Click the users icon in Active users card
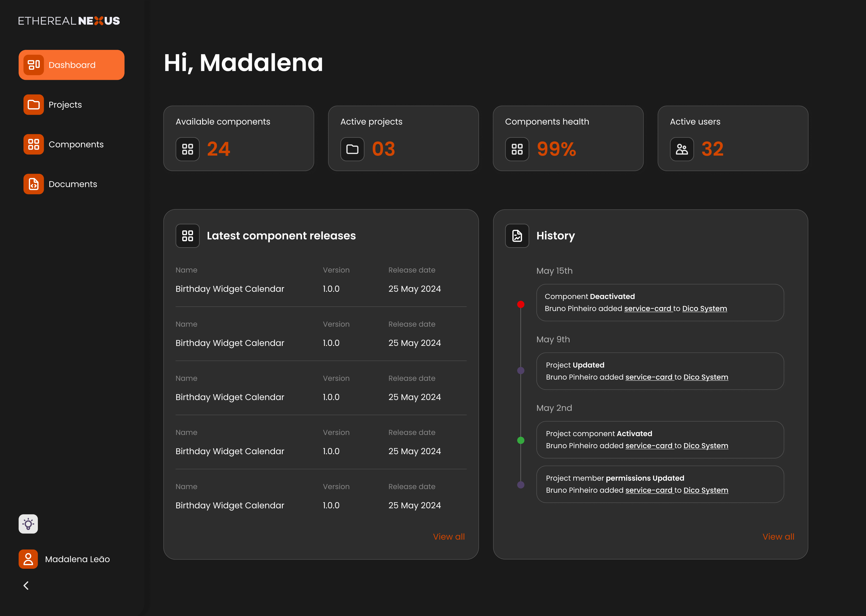 click(x=682, y=149)
